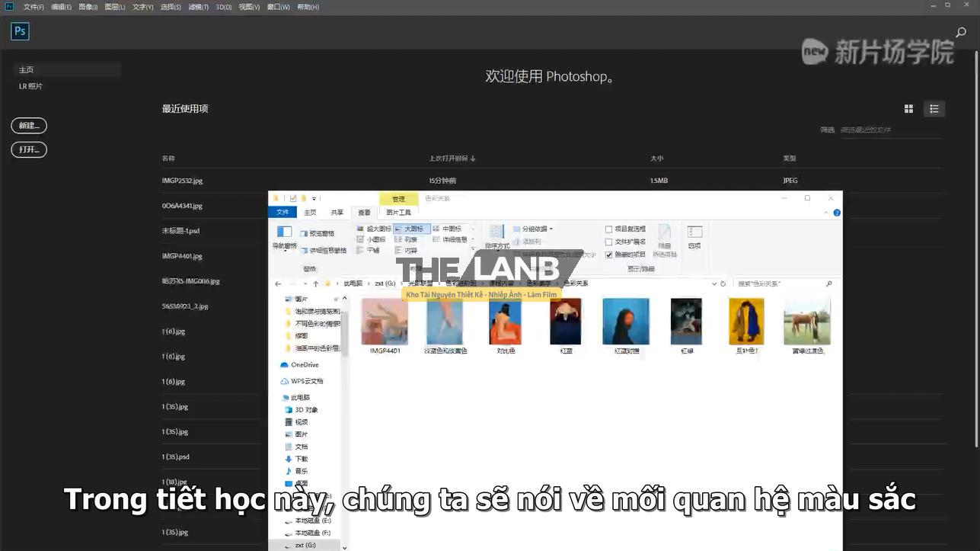Check the 项目复选框 (item checkboxes) option
The width and height of the screenshot is (980, 551).
[608, 227]
